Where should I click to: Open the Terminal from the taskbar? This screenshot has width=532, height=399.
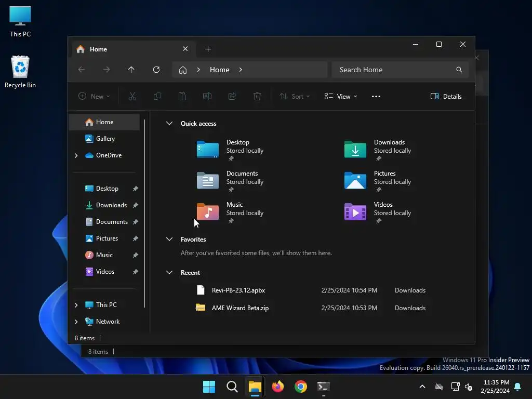(x=324, y=387)
